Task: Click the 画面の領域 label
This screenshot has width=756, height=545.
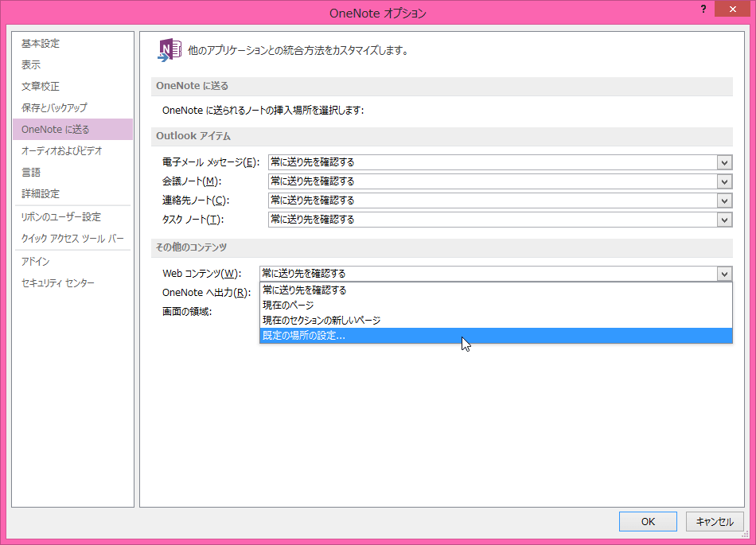Action: [187, 312]
